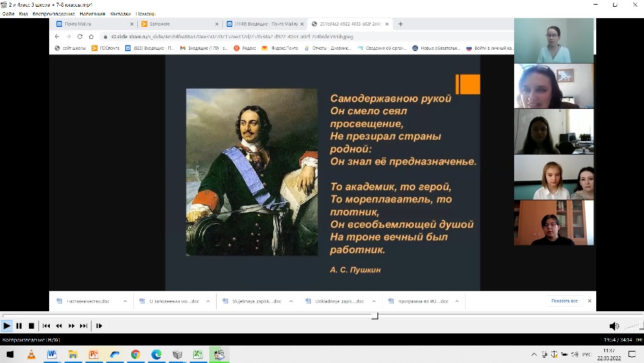Viewport: 644px width, 363px height.
Task: Open the Навигация menu
Action: 92,13
